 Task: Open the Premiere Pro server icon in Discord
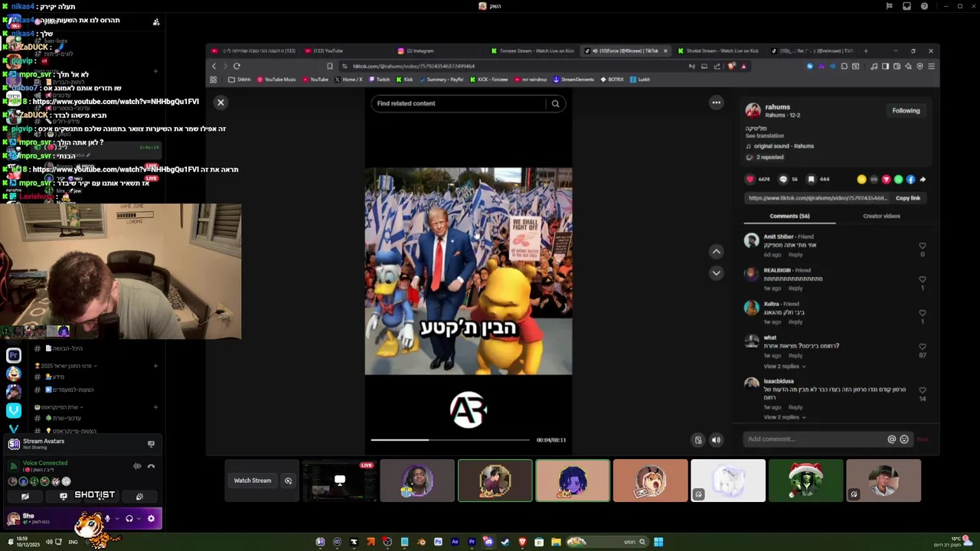[x=14, y=355]
